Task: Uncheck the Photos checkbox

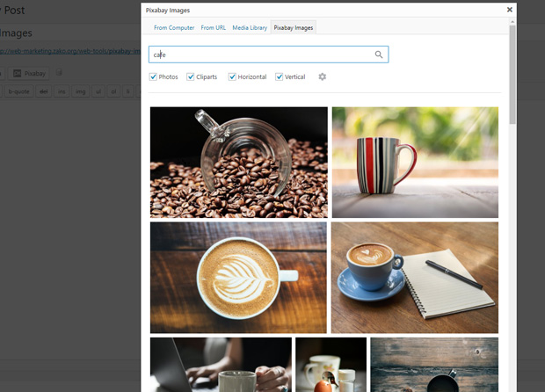Action: tap(153, 76)
